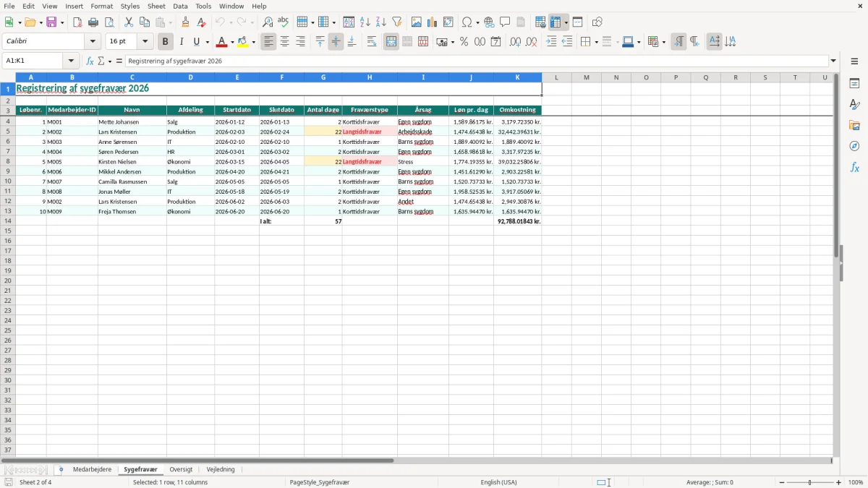Toggle Wrap Text
868x488 pixels.
pos(372,42)
